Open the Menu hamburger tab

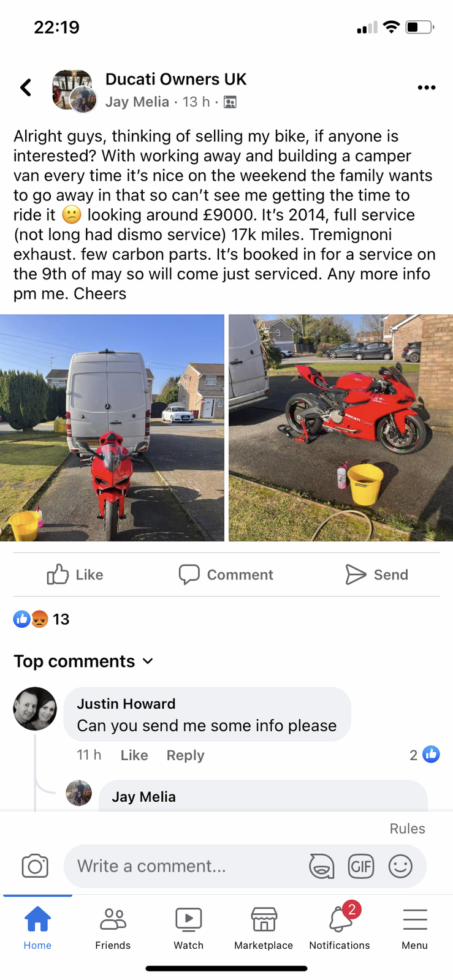[x=415, y=927]
